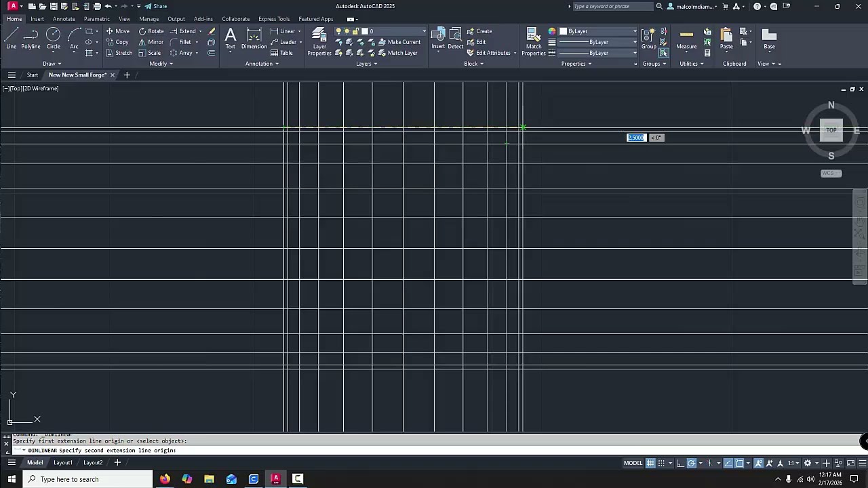Click Match Properties tool

click(x=534, y=41)
